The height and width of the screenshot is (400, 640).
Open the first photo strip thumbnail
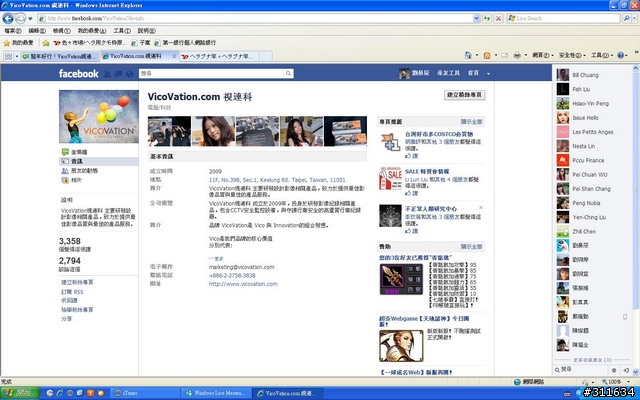tap(169, 131)
